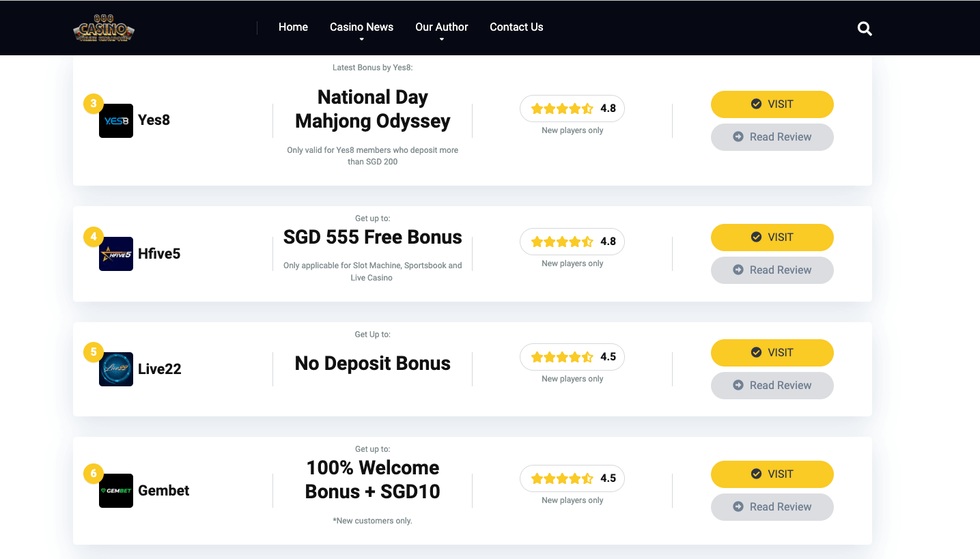Click the SGD 555 Free Bonus heading
Image resolution: width=980 pixels, height=559 pixels.
click(x=373, y=238)
